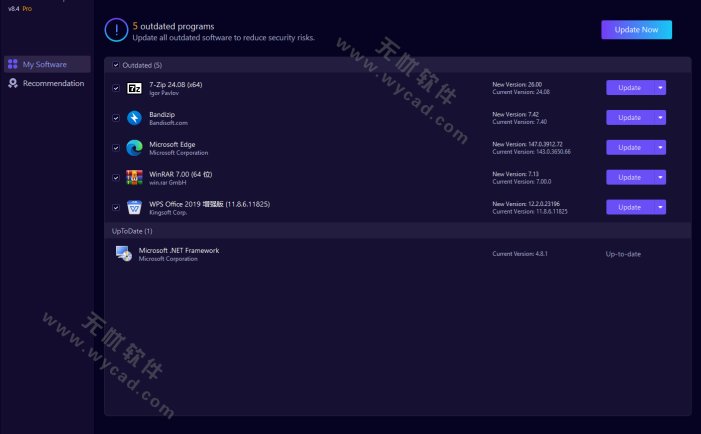
Task: Open the 7-Zip Update dropdown arrow
Action: coord(660,88)
